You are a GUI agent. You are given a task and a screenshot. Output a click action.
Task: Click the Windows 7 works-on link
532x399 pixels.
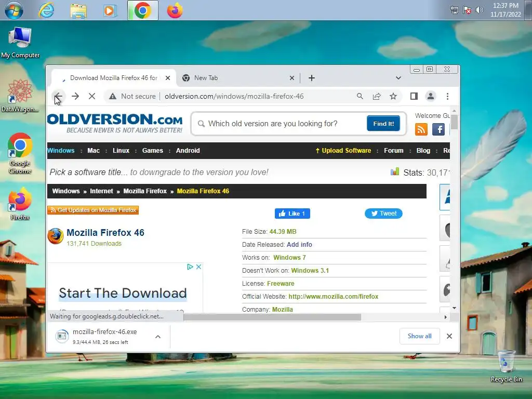pyautogui.click(x=289, y=258)
